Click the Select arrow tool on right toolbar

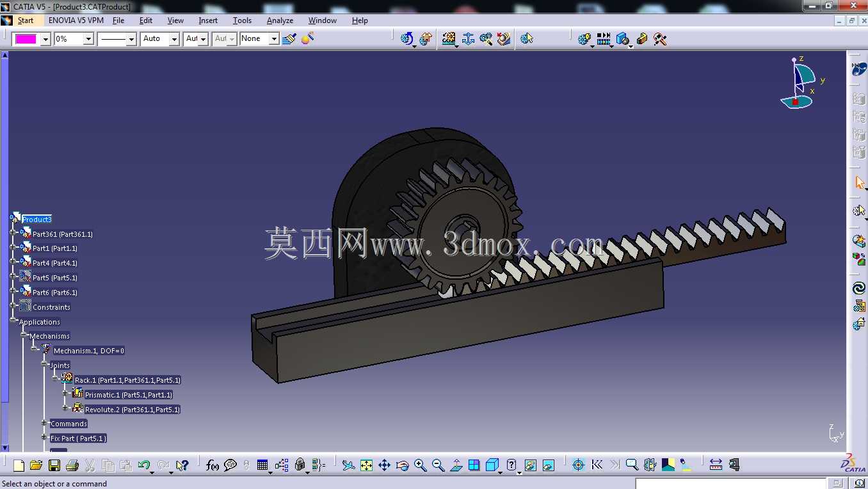tap(860, 182)
